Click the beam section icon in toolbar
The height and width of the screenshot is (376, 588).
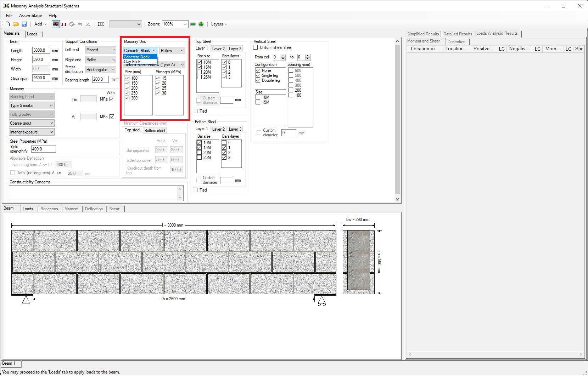point(101,24)
